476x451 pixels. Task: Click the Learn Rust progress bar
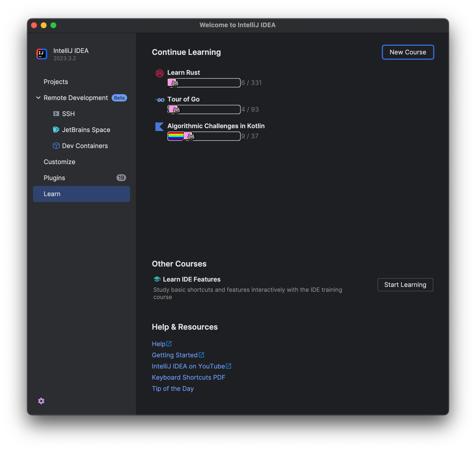point(204,83)
